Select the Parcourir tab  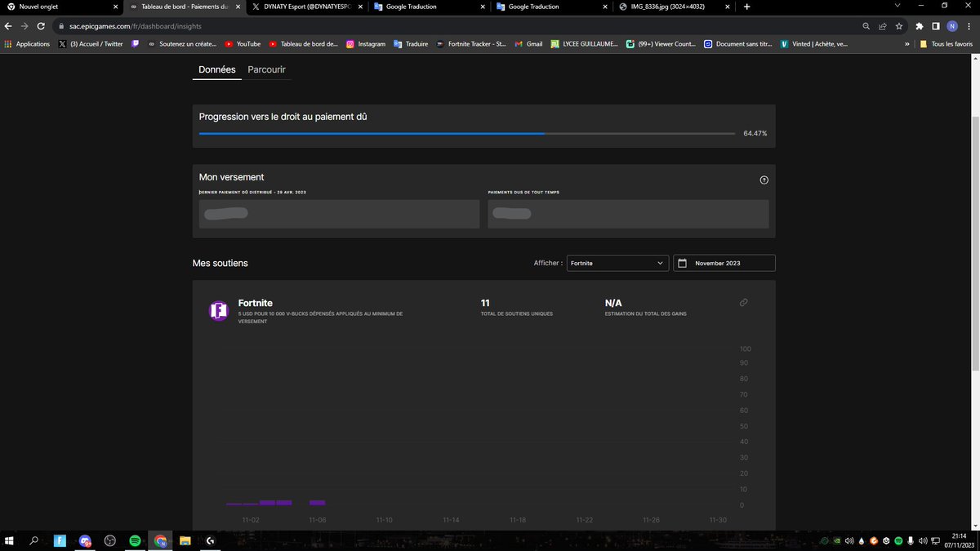[267, 70]
